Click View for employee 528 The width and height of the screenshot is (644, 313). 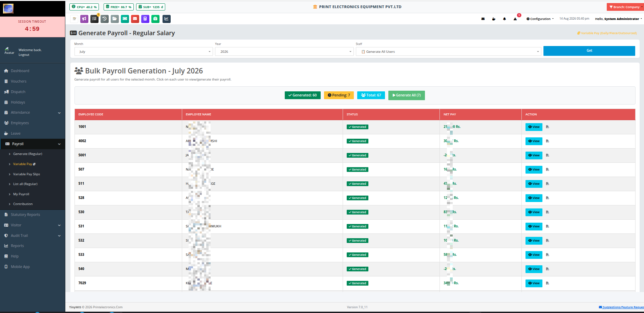(534, 198)
